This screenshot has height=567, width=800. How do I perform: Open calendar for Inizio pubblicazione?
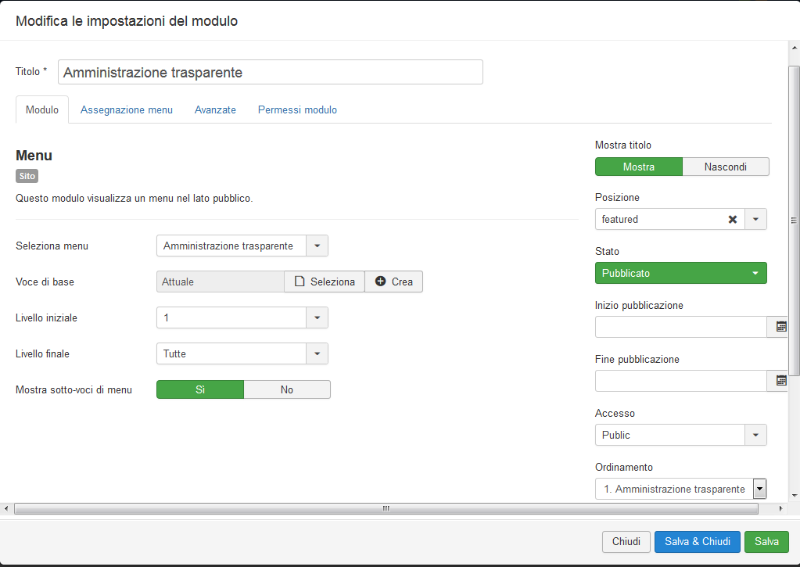pos(780,327)
